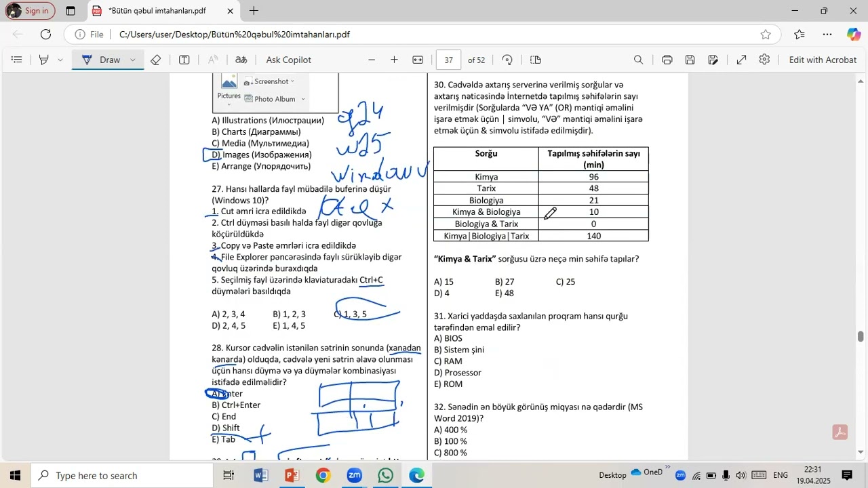Screen dimensions: 868x488
Task: Open Find in PDF search
Action: click(638, 60)
